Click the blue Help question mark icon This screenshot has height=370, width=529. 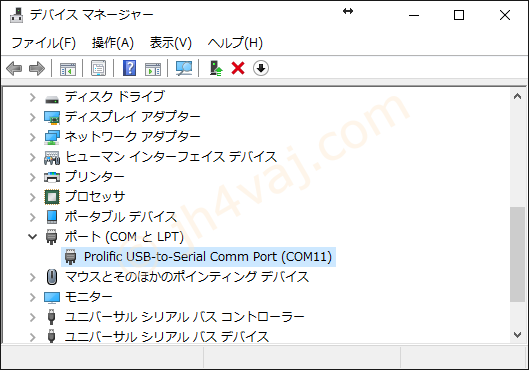pyautogui.click(x=129, y=68)
